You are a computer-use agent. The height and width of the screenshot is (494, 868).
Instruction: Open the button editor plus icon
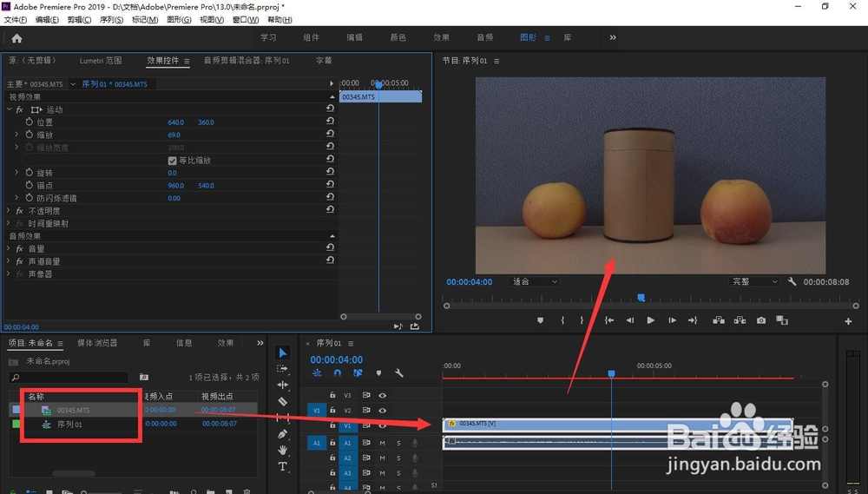tap(848, 321)
